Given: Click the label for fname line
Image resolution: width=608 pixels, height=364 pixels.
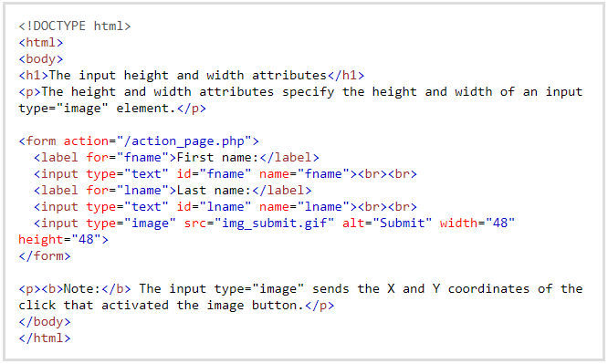Looking at the screenshot, I should [176, 158].
